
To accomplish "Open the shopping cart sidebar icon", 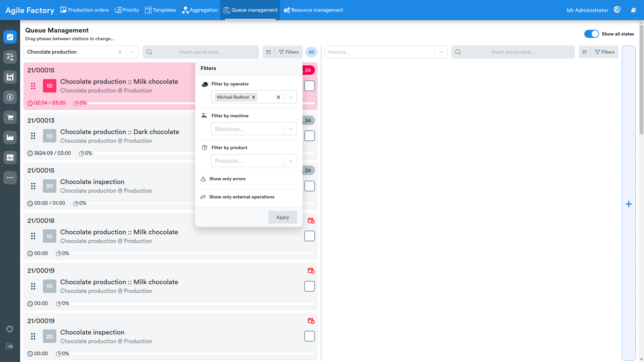I will 10,117.
